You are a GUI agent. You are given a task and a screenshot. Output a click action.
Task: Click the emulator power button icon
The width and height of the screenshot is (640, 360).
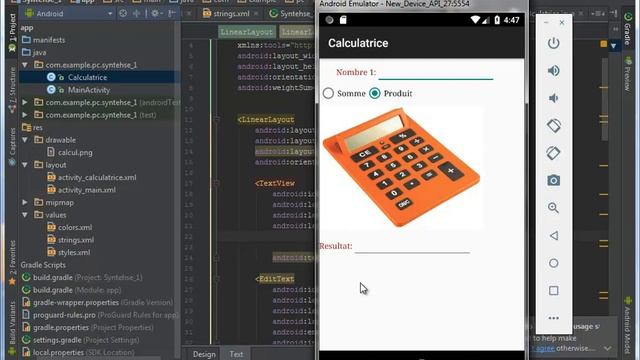click(x=553, y=43)
